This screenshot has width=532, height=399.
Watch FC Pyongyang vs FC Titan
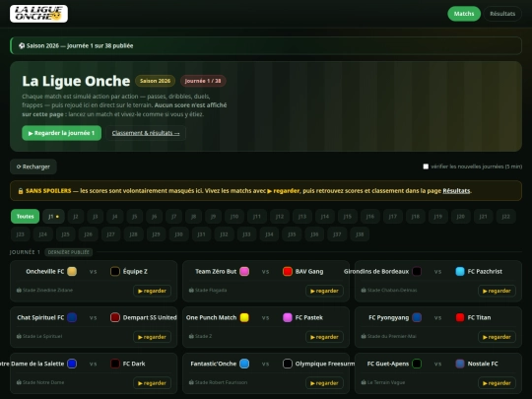[497, 337]
